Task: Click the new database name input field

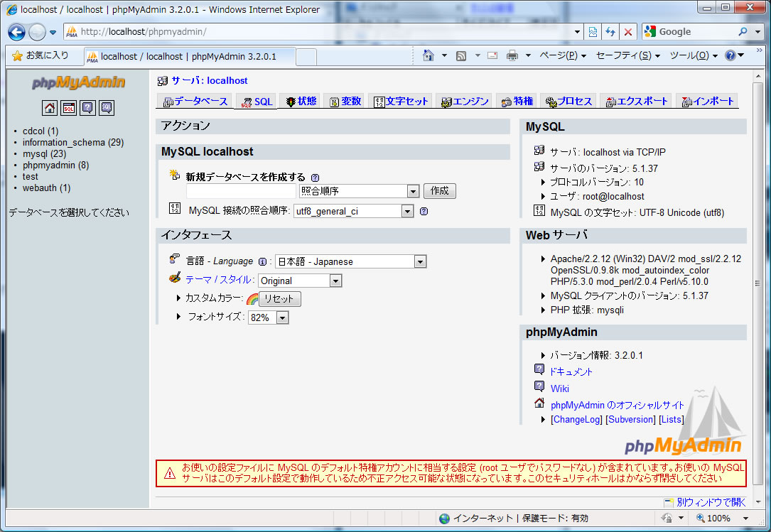Action: coord(240,191)
